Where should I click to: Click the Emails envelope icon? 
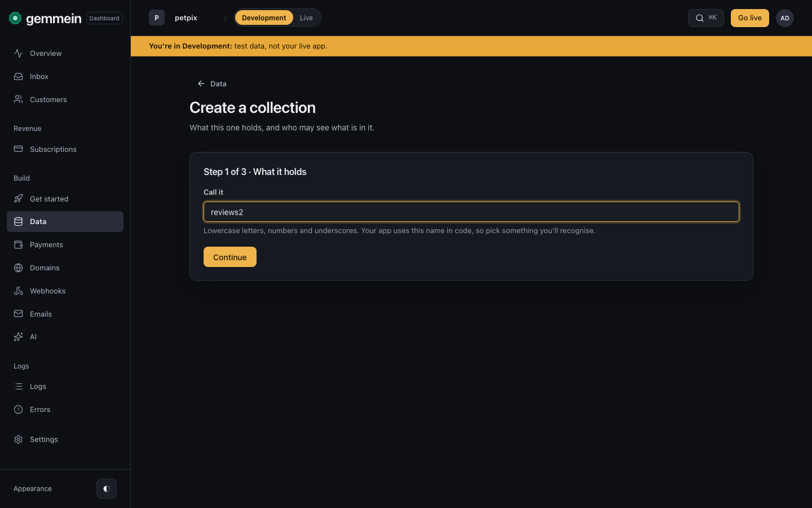(x=19, y=314)
